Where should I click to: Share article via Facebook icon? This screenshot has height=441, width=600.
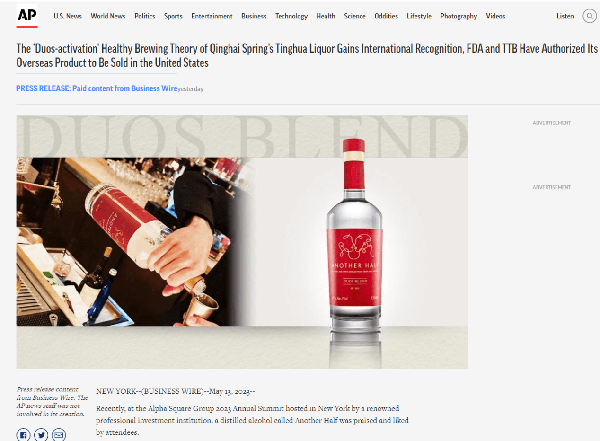(x=23, y=435)
